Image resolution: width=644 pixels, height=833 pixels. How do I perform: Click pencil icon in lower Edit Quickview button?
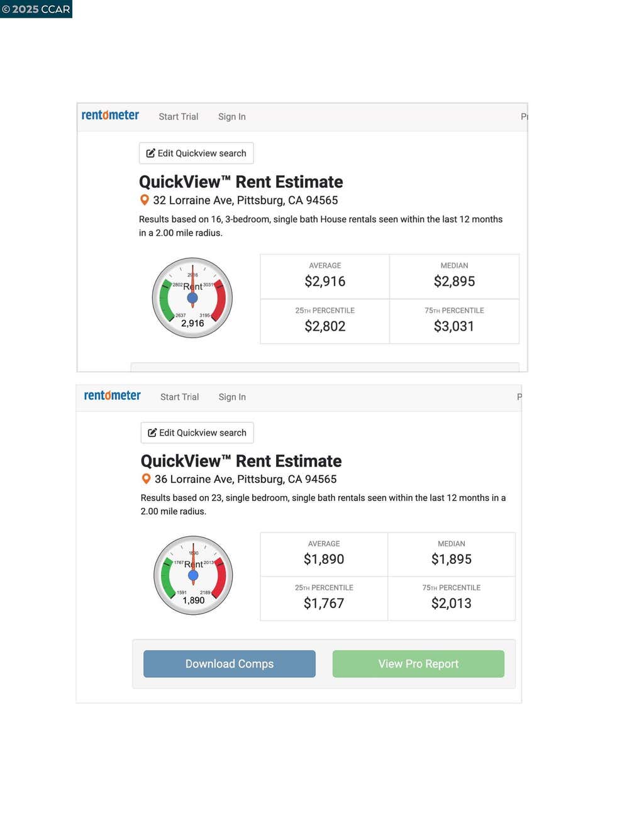pos(152,433)
